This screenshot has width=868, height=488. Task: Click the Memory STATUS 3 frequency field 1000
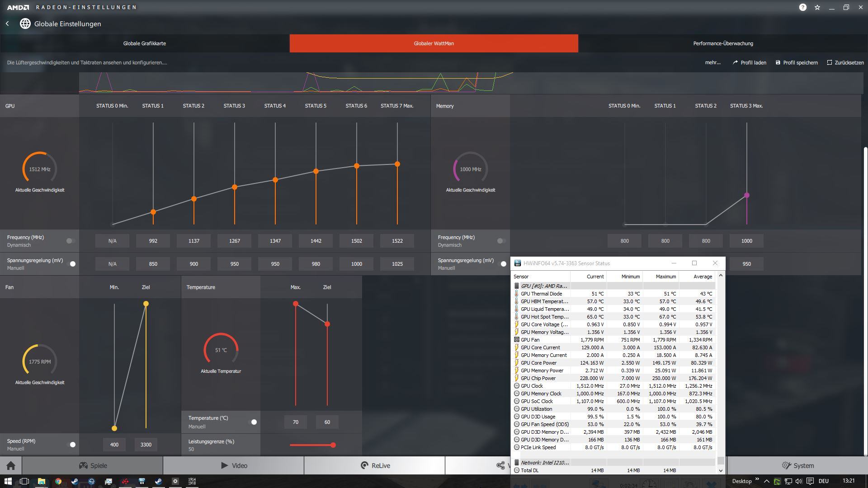(x=747, y=241)
